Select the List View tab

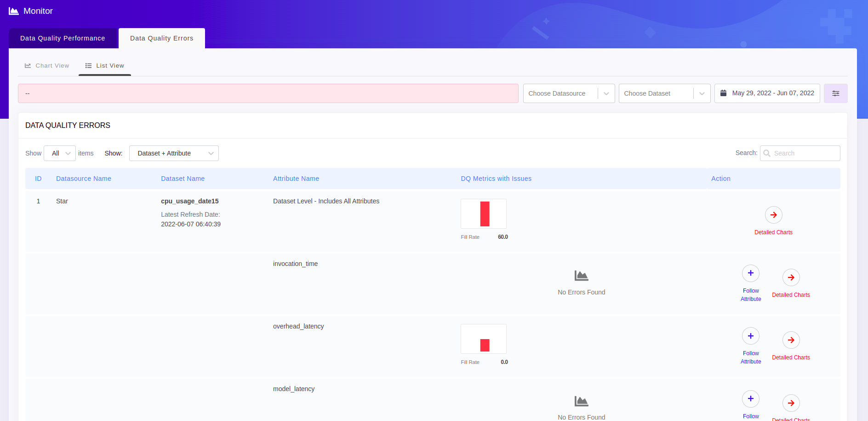click(105, 66)
